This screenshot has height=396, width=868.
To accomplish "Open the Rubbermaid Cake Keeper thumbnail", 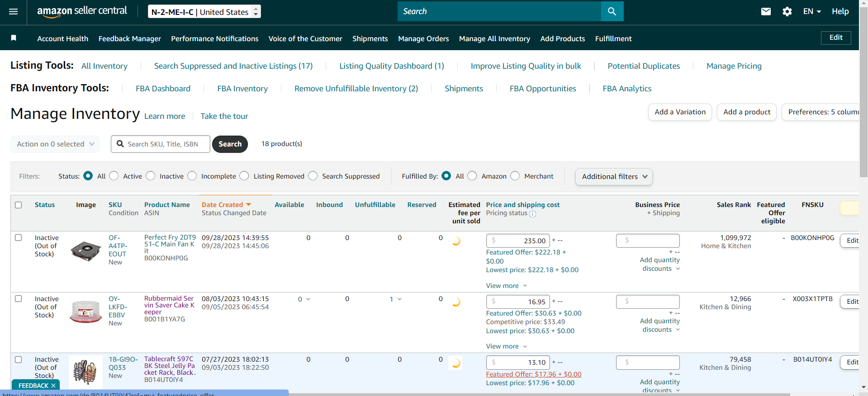I will (x=86, y=312).
